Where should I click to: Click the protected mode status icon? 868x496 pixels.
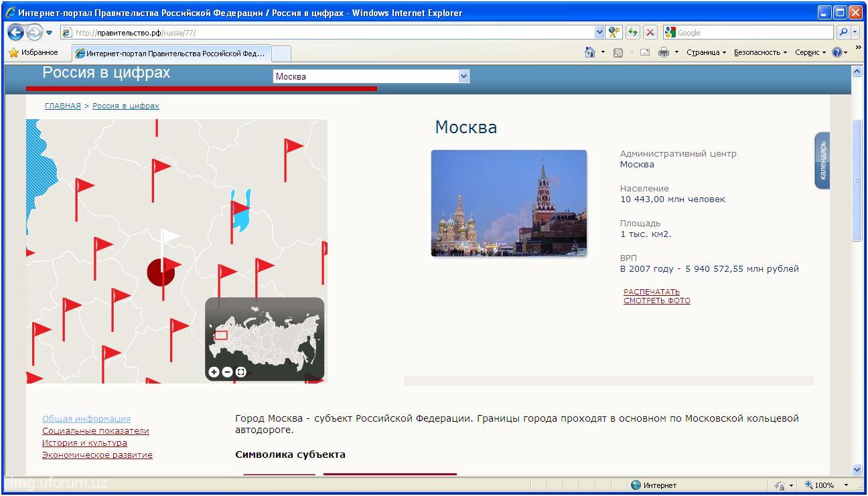tap(780, 485)
